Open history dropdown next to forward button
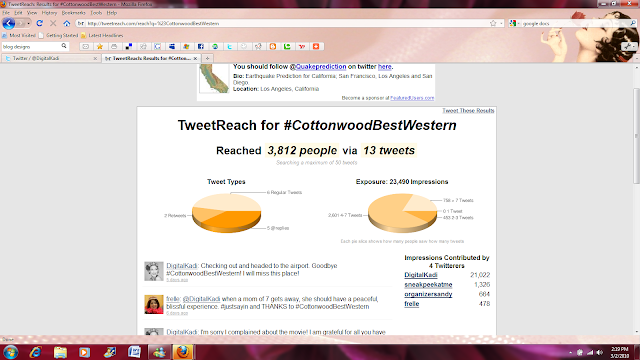 (x=28, y=23)
